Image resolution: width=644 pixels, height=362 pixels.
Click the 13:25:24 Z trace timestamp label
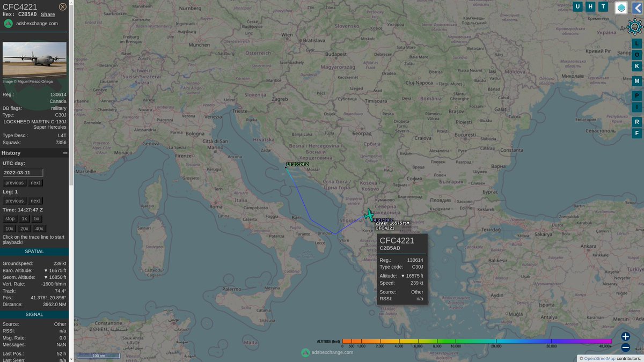[x=297, y=164]
